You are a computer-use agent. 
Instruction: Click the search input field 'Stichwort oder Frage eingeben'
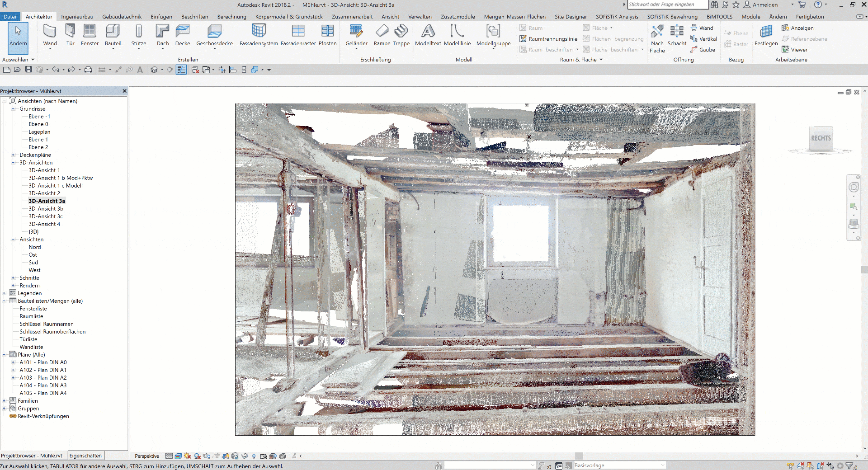pyautogui.click(x=667, y=5)
